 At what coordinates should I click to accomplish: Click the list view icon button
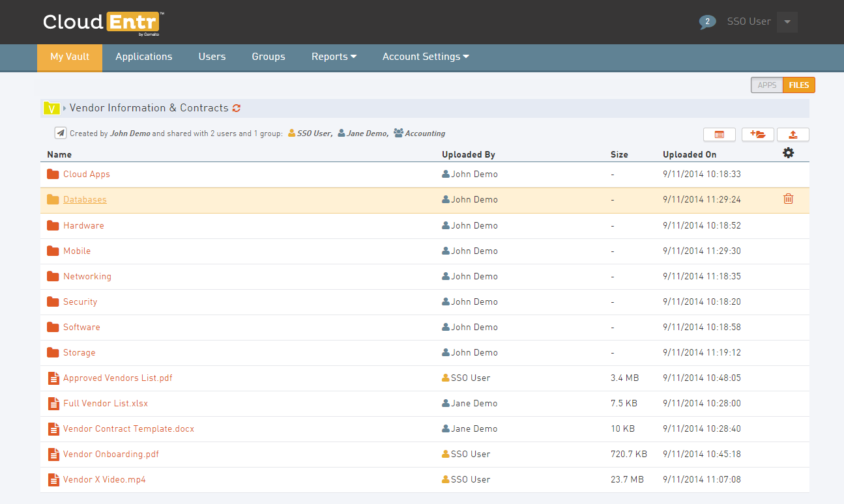point(720,134)
